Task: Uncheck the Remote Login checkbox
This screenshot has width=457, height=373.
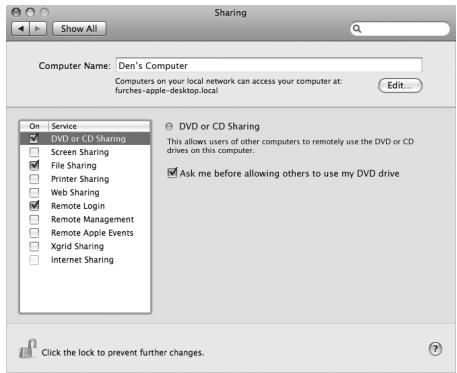Action: click(x=34, y=206)
